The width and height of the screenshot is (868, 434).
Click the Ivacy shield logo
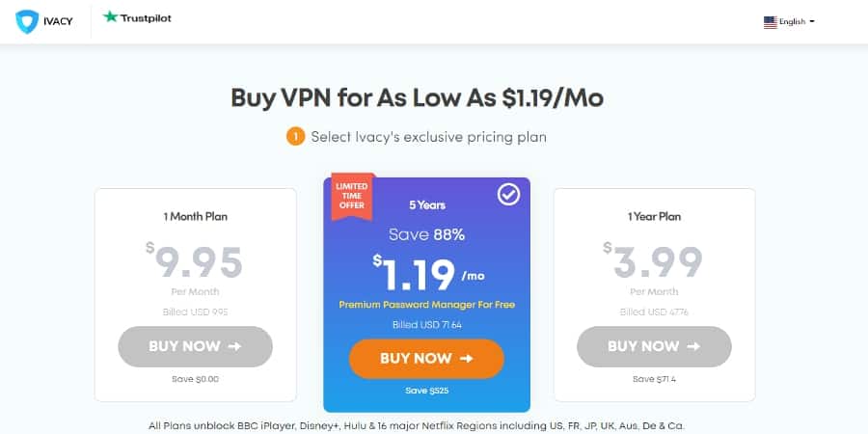coord(27,21)
